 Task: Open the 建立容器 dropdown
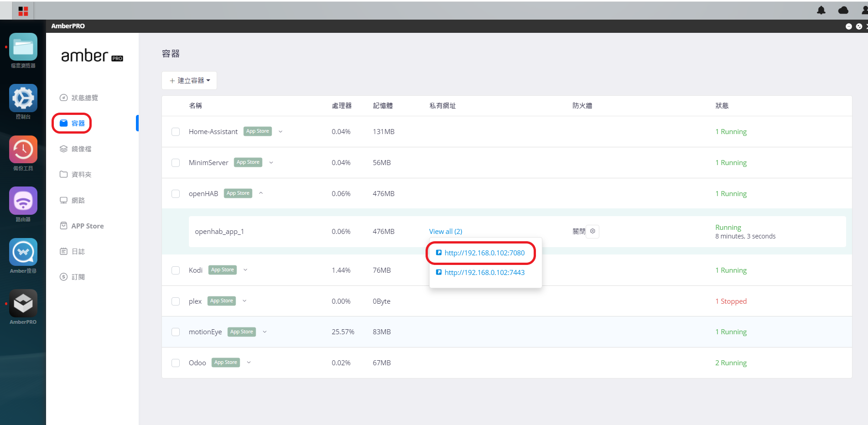click(x=189, y=81)
